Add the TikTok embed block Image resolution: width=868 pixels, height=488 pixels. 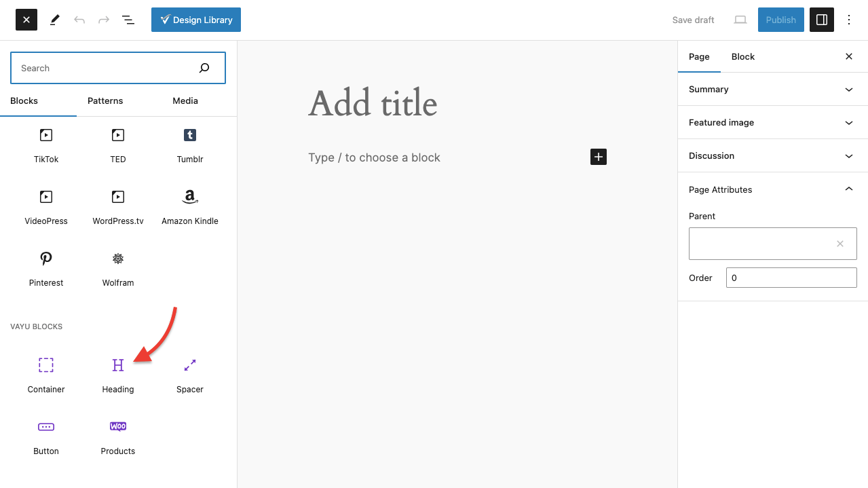tap(46, 144)
